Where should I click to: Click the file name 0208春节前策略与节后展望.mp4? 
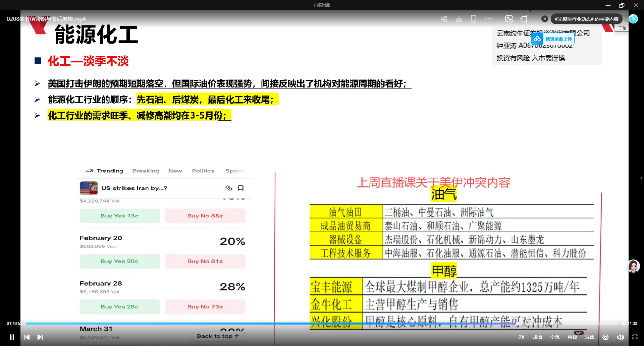tap(46, 19)
